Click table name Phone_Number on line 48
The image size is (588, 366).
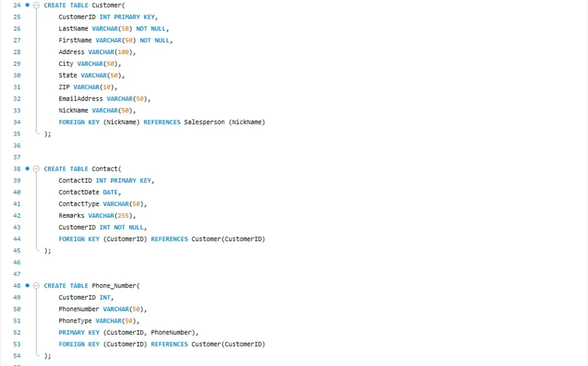click(x=114, y=285)
